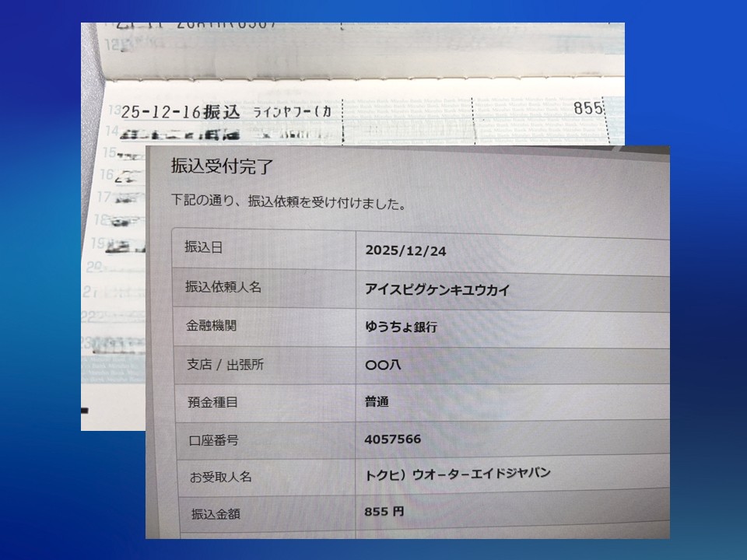The image size is (747, 560).
Task: Click the 855 円 transfer amount
Action: [x=384, y=512]
